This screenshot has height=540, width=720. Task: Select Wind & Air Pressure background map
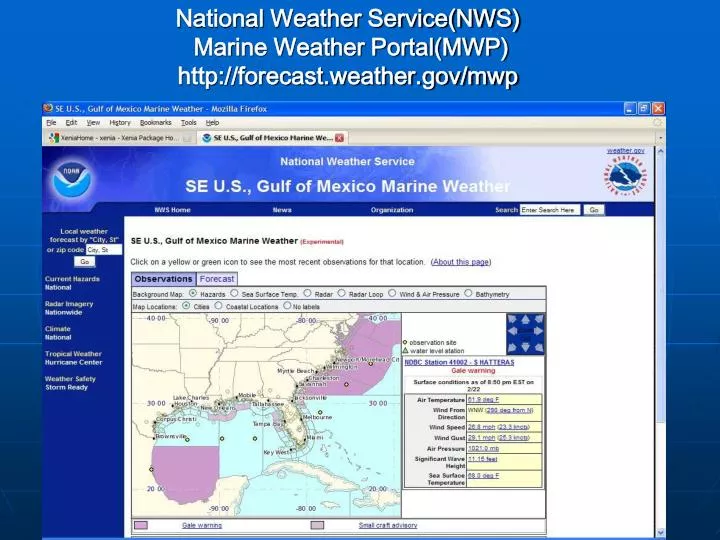[392, 293]
